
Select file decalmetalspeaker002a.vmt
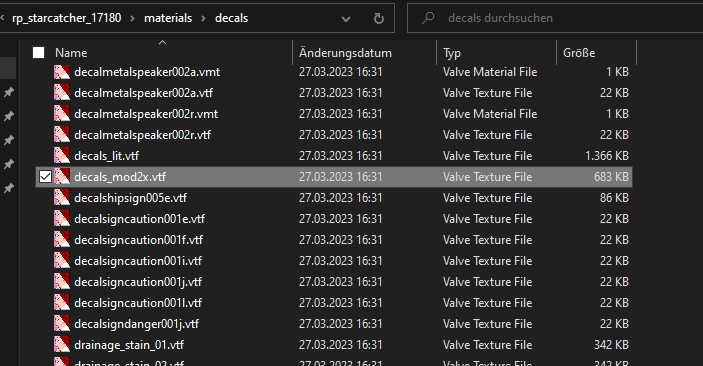[147, 72]
